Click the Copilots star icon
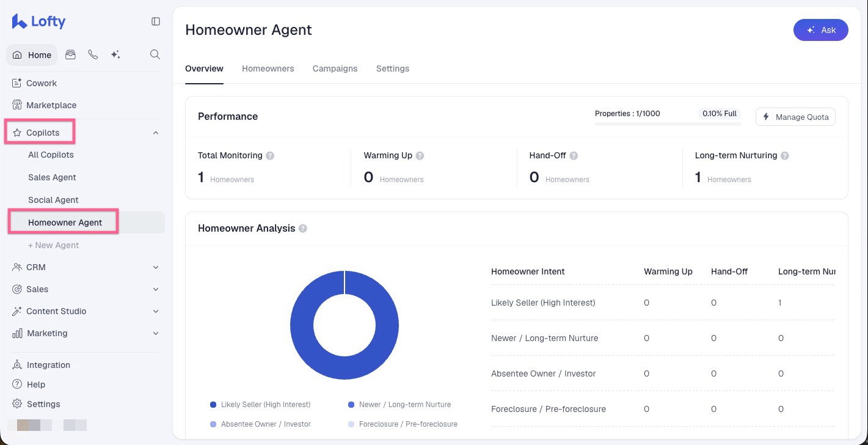 pyautogui.click(x=17, y=133)
